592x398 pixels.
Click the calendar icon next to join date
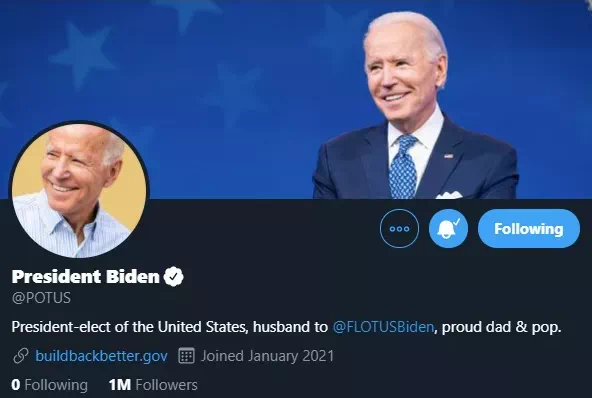pos(186,356)
